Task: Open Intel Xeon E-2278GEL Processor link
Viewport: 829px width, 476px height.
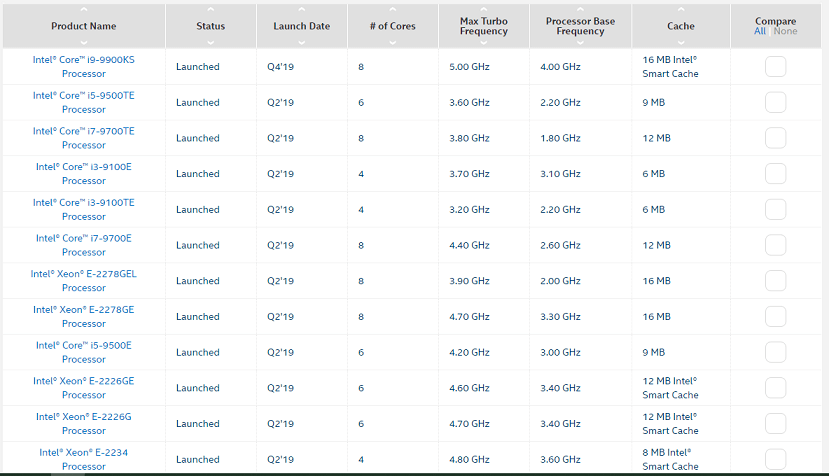Action: point(84,281)
